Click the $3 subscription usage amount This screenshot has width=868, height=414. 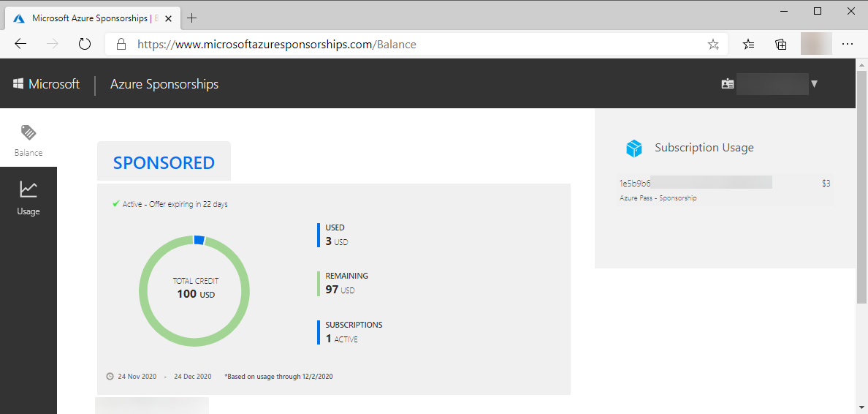[x=826, y=184]
